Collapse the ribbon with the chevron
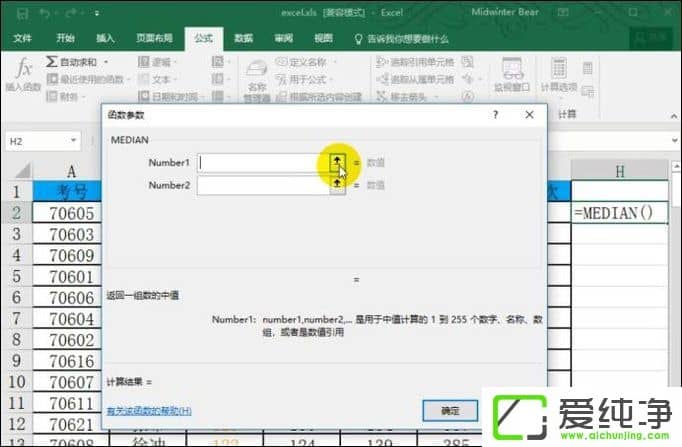 [x=674, y=116]
